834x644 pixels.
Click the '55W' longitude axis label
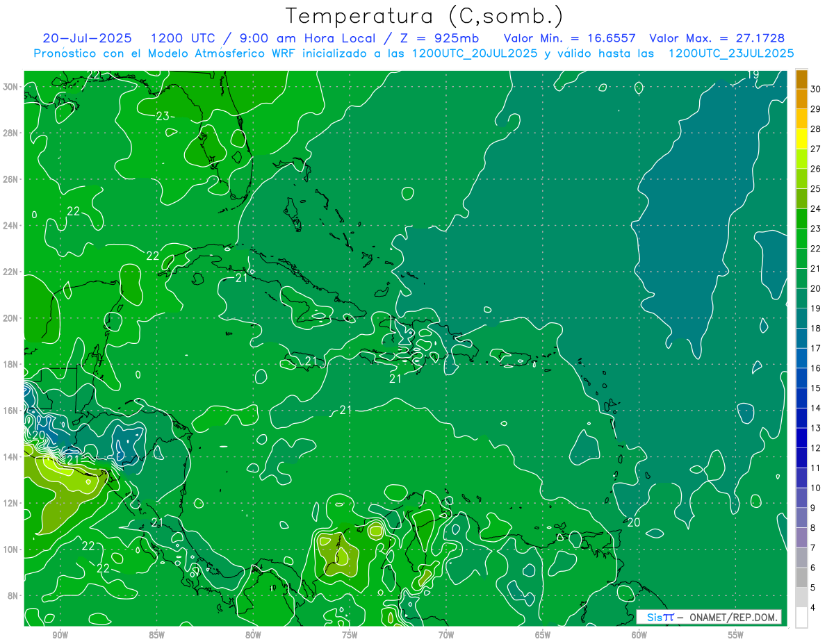tap(736, 635)
